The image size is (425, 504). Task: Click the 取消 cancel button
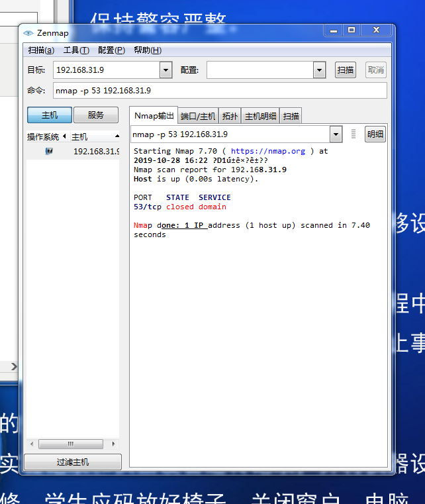click(376, 70)
